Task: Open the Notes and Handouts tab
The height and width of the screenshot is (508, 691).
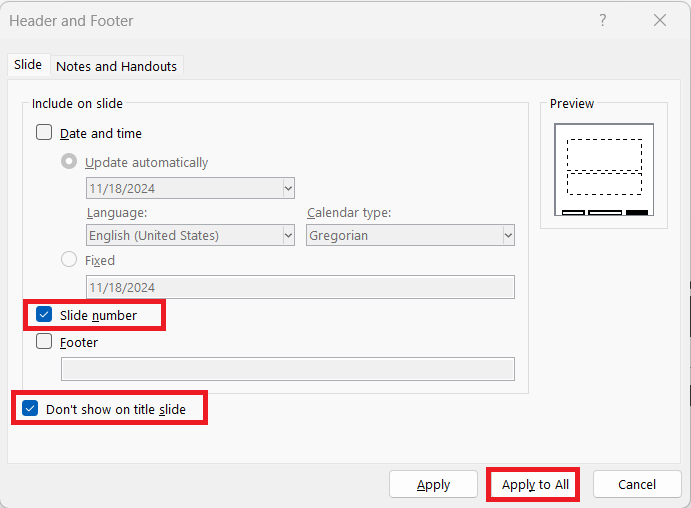Action: (x=116, y=66)
